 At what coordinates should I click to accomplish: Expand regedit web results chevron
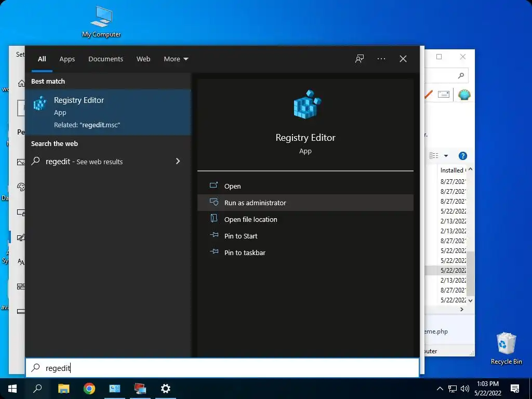pyautogui.click(x=178, y=161)
